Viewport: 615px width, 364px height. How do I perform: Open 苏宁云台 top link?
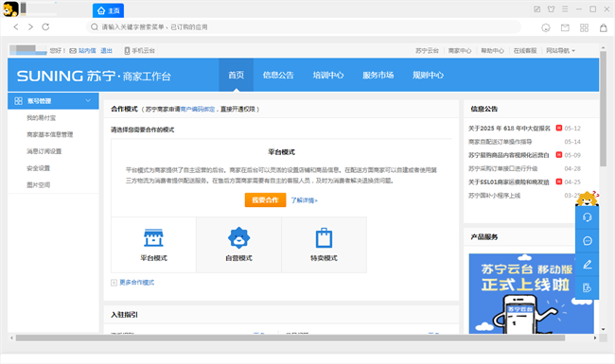point(427,50)
